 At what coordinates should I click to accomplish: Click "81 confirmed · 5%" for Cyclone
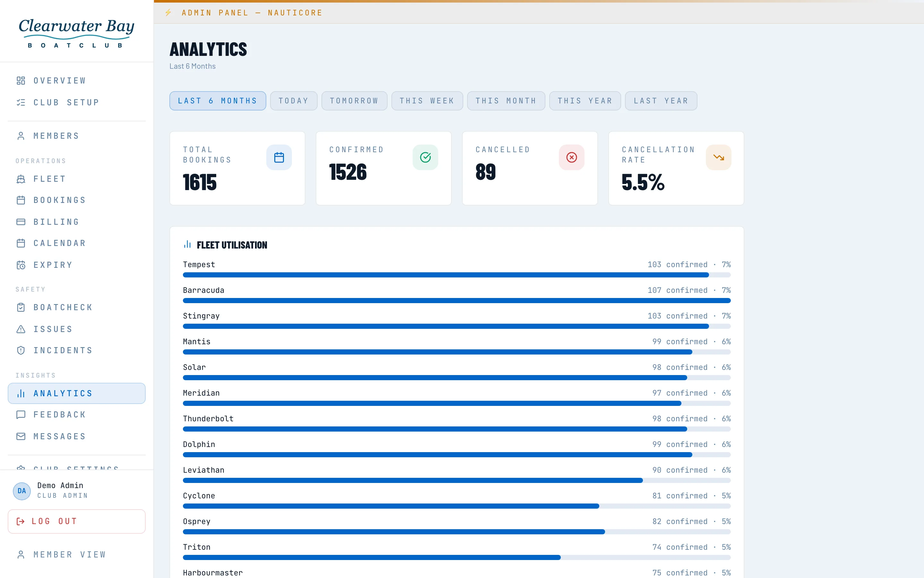coord(691,496)
